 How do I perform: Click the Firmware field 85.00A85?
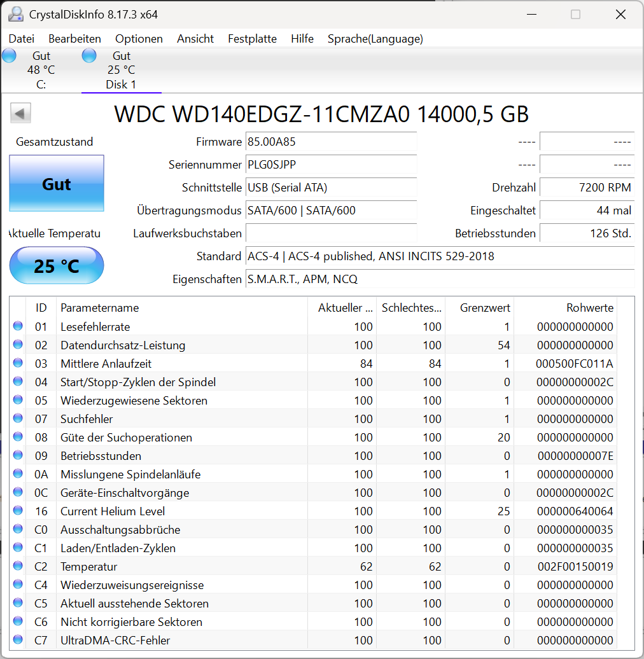pos(332,142)
